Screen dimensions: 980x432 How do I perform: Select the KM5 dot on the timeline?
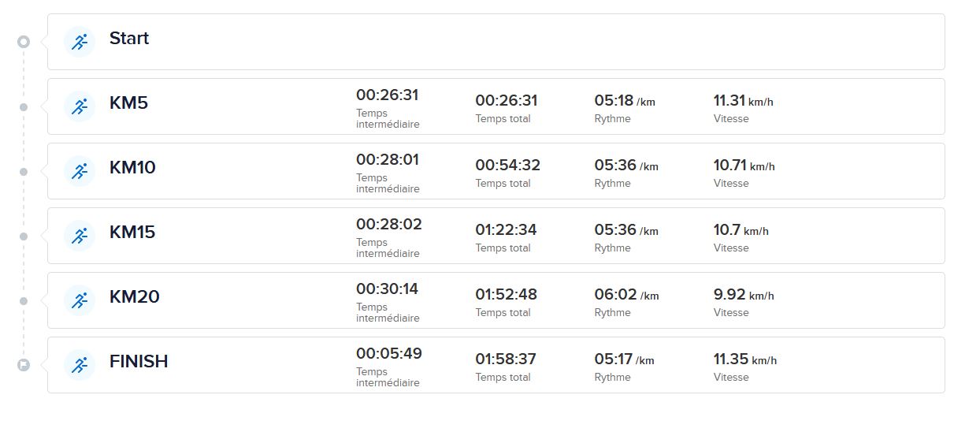click(x=24, y=107)
